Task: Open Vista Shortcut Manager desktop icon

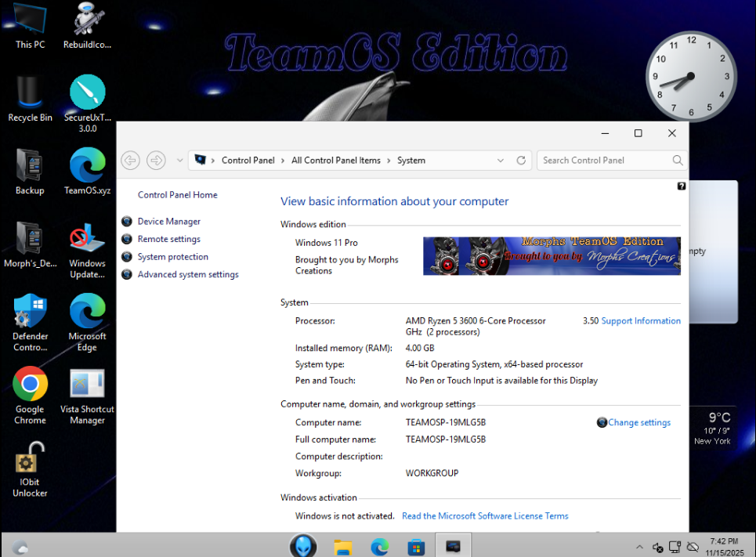Action: click(87, 385)
